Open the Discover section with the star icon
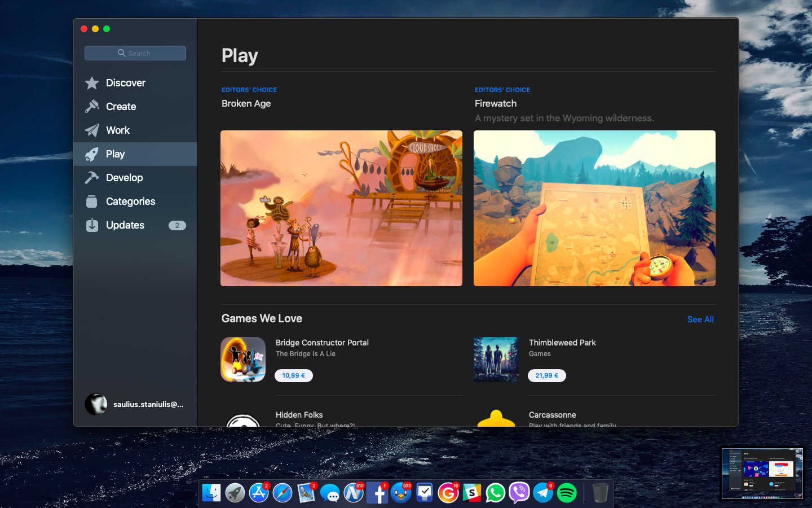This screenshot has width=812, height=508. click(x=125, y=83)
